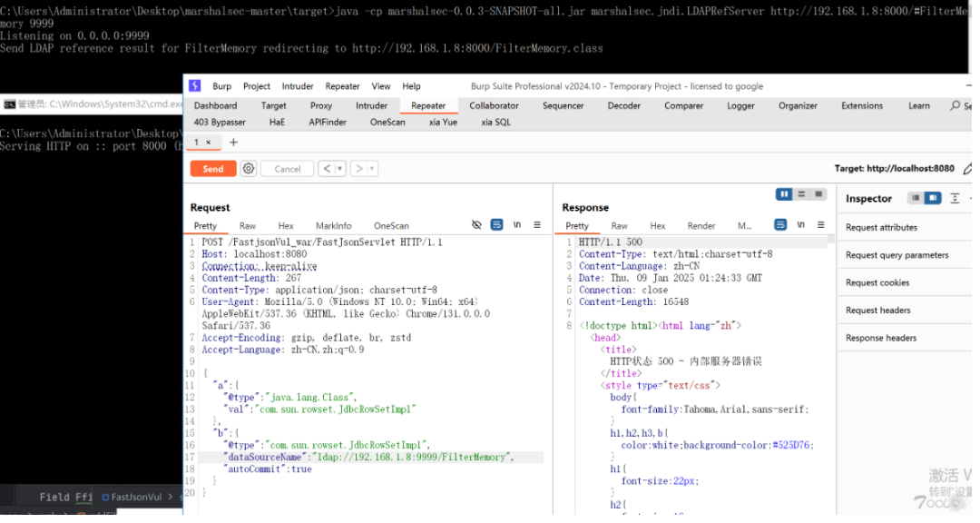Toggle \n newline display in Response pane
Viewport: 980px width, 523px height.
[801, 224]
